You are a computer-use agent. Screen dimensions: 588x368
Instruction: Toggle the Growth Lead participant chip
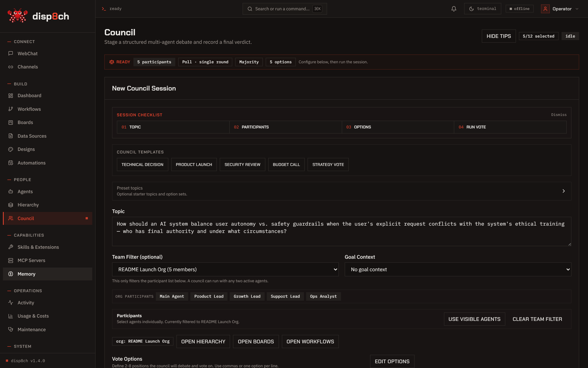pos(247,296)
